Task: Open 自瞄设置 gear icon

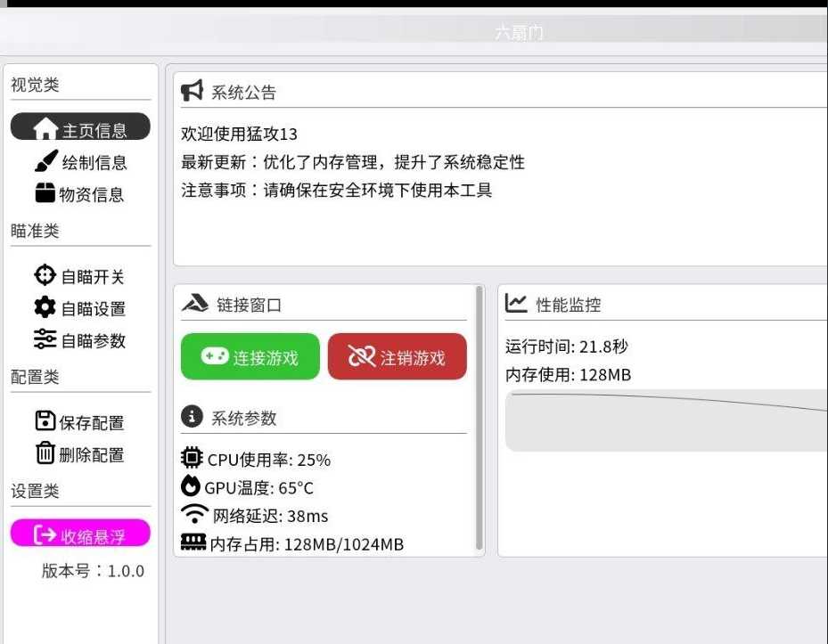Action: 45,307
